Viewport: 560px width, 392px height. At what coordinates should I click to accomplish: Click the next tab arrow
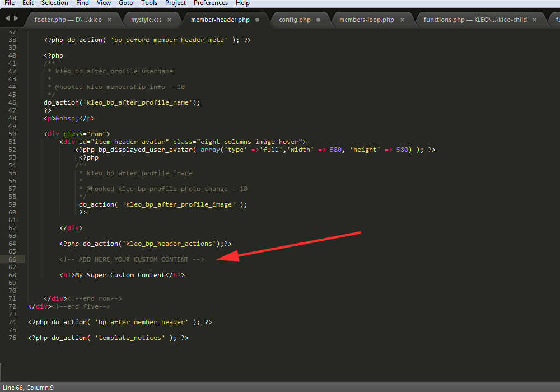(x=16, y=18)
